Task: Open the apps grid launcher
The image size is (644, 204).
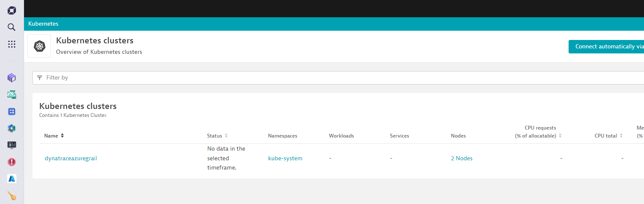Action: (x=12, y=44)
